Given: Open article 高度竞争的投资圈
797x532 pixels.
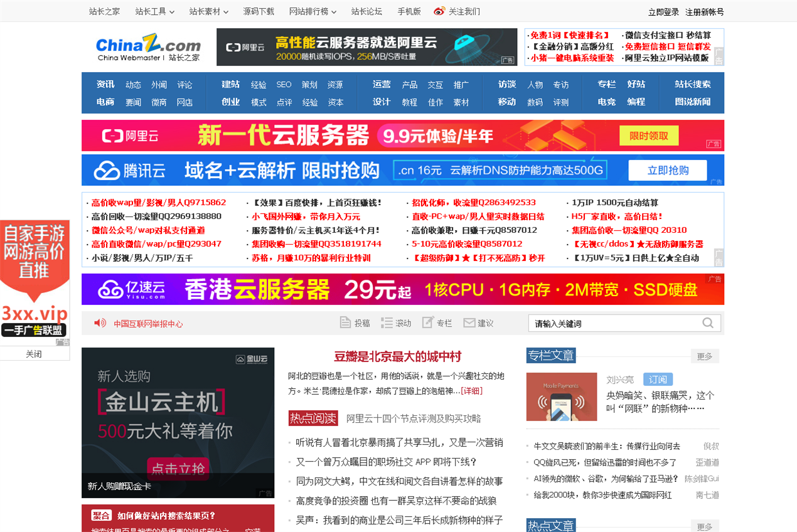Looking at the screenshot, I should [x=396, y=501].
